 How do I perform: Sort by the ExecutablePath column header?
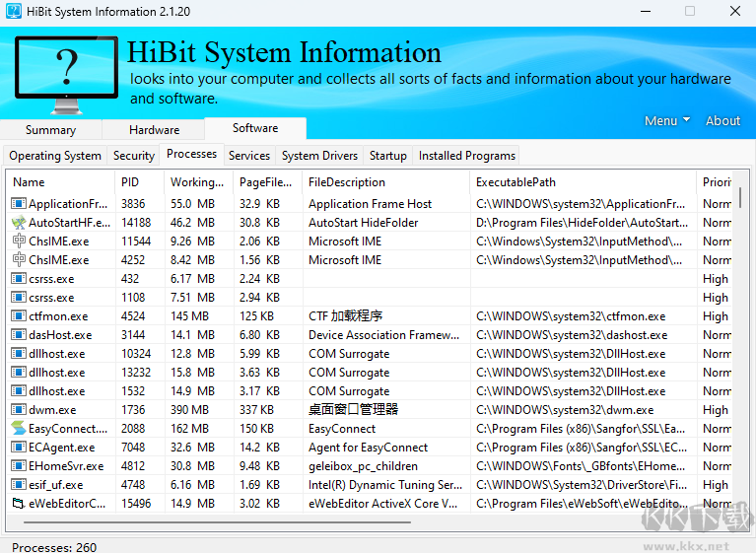pyautogui.click(x=584, y=182)
